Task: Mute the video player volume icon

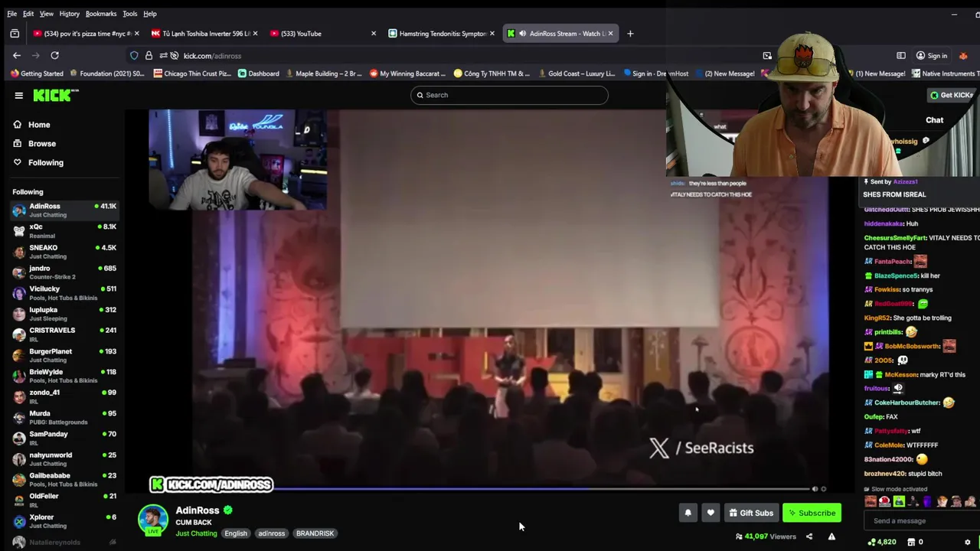Action: pos(815,488)
